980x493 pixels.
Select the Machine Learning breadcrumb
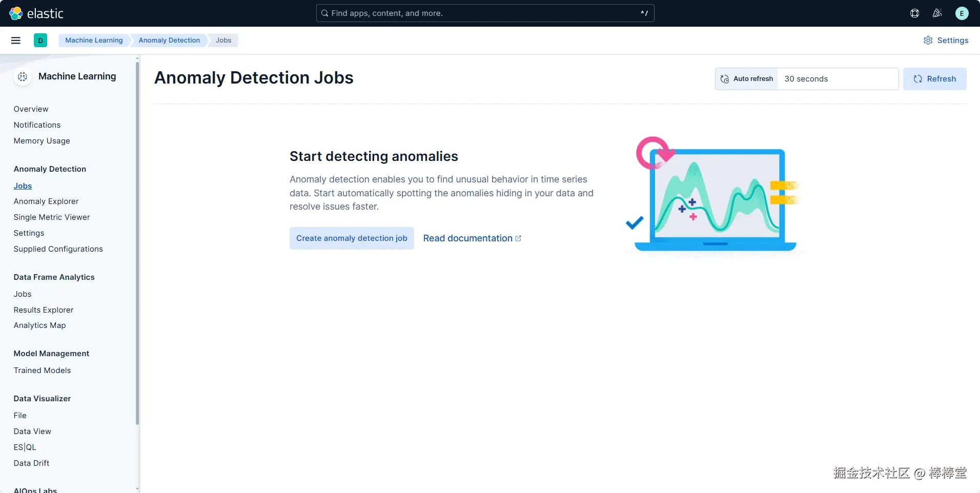pyautogui.click(x=94, y=40)
